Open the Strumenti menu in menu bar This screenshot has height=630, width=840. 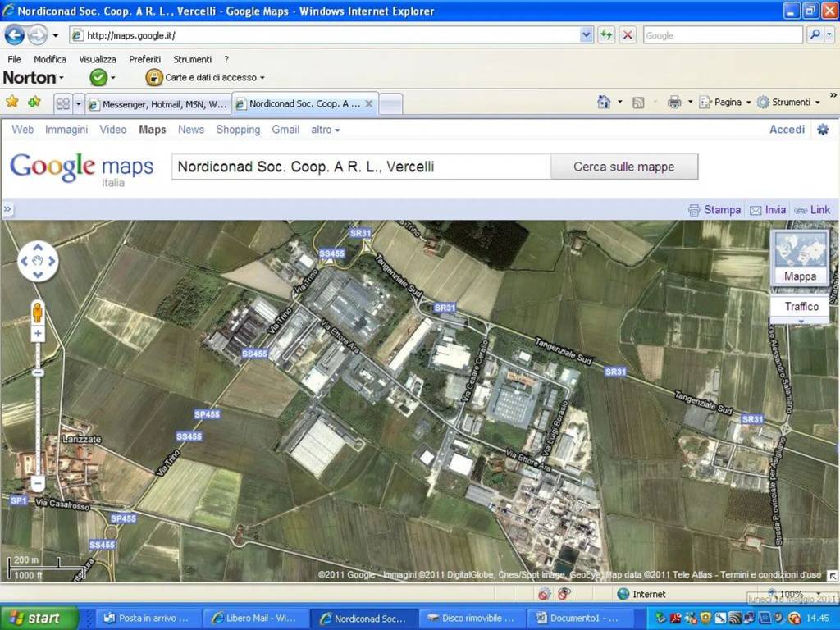(192, 59)
